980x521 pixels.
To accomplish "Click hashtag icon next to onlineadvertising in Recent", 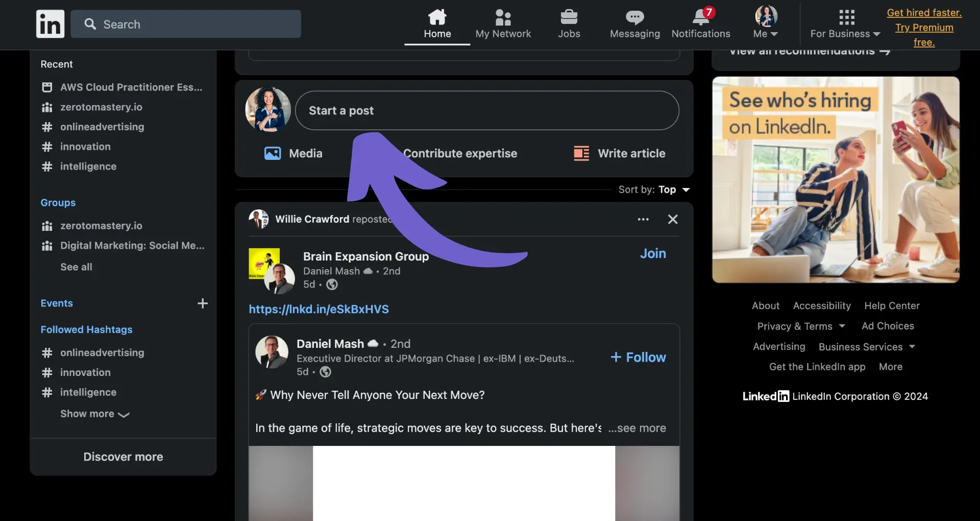I will pyautogui.click(x=47, y=127).
